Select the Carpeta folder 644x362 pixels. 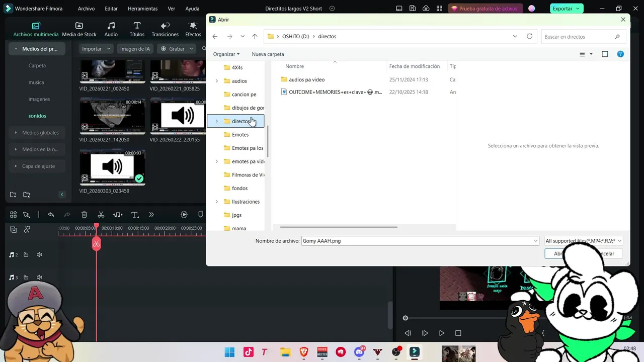click(37, 65)
